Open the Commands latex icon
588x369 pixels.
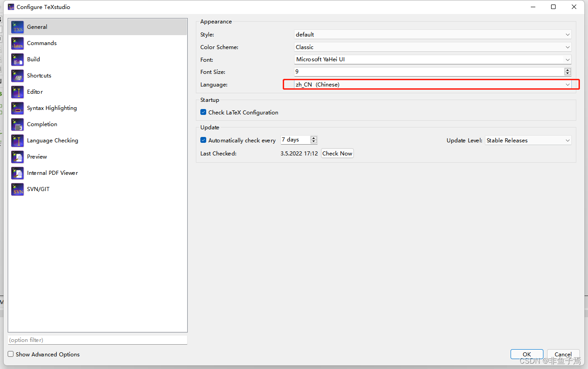18,43
